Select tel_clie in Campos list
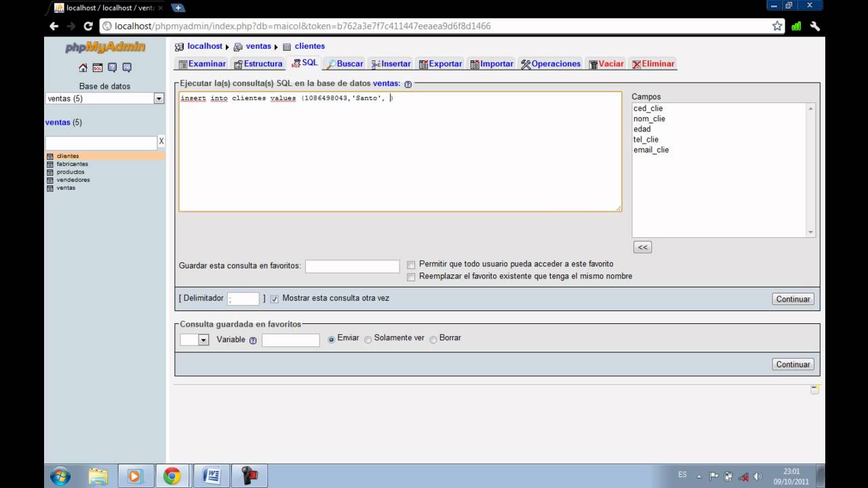 (646, 140)
